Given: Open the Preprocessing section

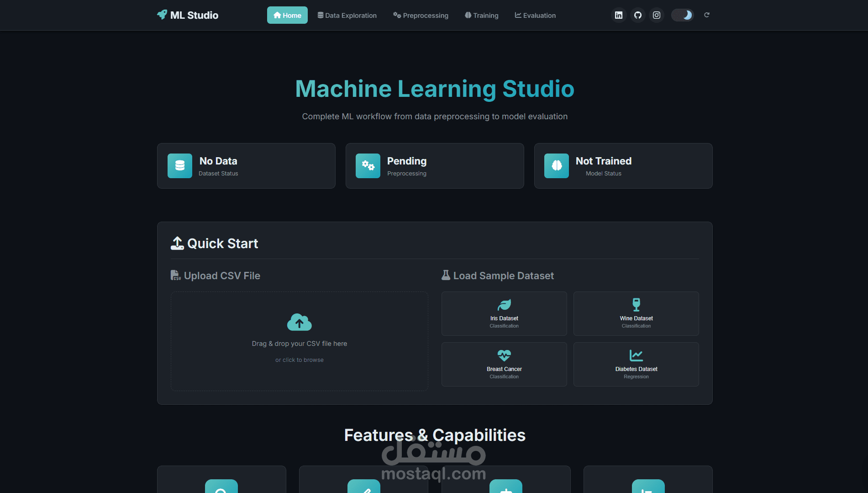Looking at the screenshot, I should 421,15.
